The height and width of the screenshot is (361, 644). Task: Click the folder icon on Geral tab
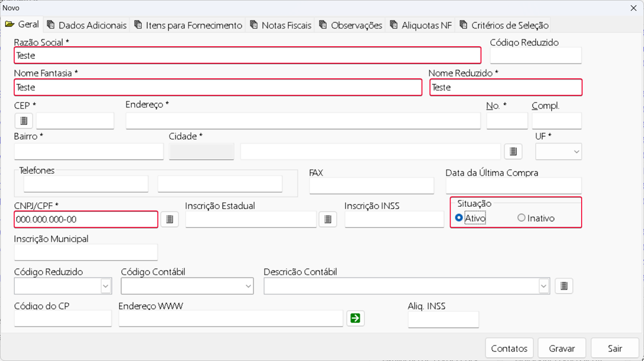point(10,25)
